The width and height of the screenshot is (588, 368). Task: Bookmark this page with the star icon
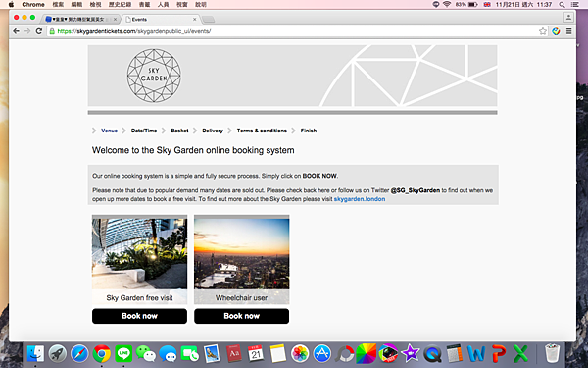pos(543,31)
